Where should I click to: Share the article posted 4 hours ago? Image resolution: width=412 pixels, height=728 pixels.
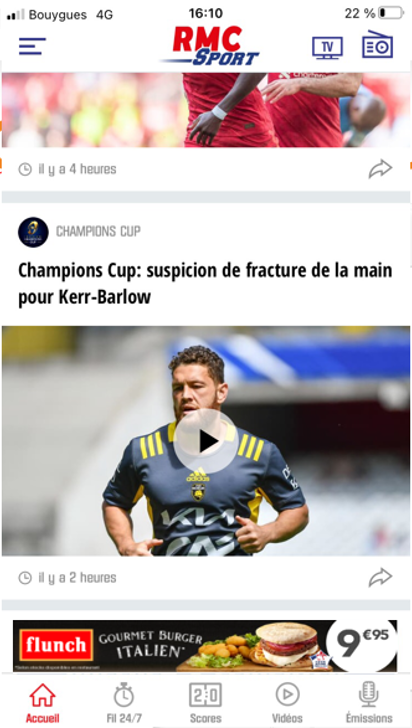pyautogui.click(x=380, y=169)
